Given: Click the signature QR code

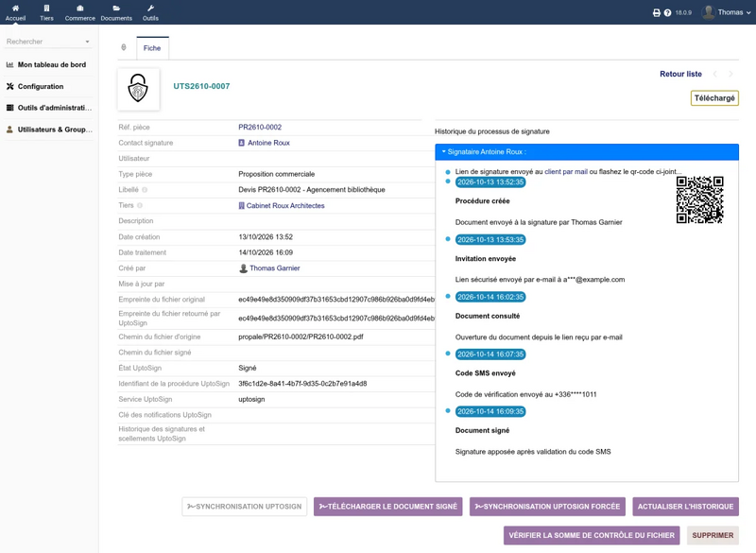Looking at the screenshot, I should pyautogui.click(x=699, y=199).
